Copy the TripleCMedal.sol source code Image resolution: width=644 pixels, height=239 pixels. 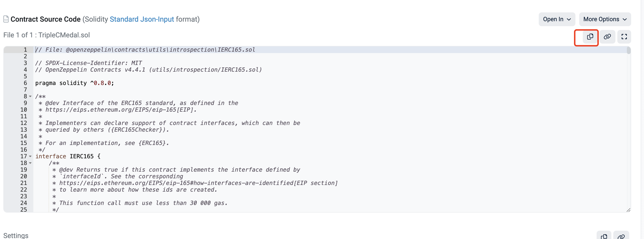590,37
